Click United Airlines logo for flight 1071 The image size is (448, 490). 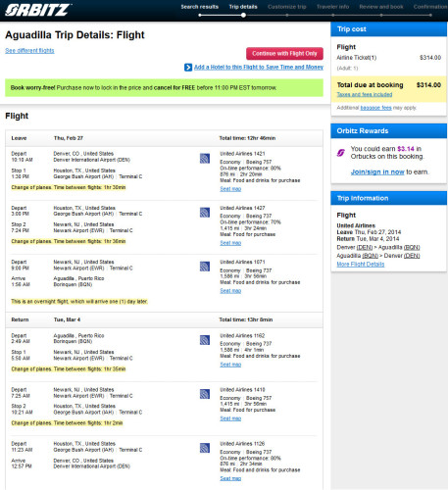(x=205, y=267)
